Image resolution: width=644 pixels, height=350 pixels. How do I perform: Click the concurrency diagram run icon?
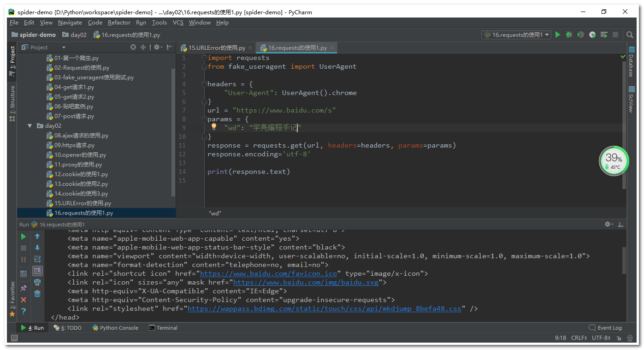[x=604, y=35]
